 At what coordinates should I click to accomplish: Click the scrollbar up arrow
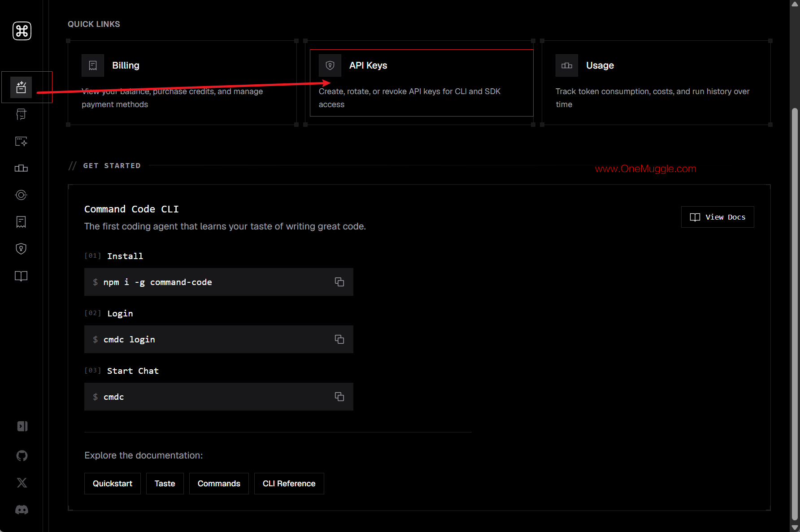pos(795,4)
